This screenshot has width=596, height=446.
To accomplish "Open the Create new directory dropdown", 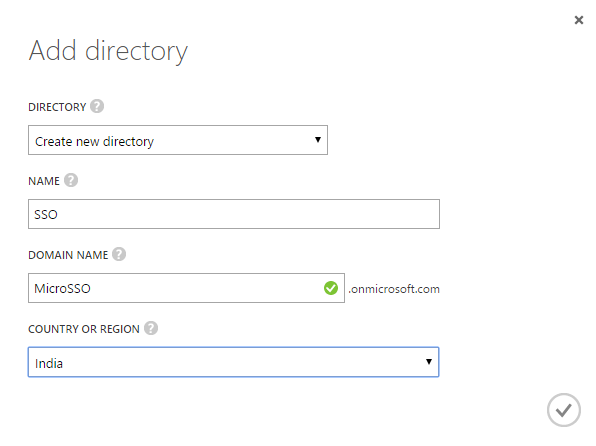I will [178, 140].
